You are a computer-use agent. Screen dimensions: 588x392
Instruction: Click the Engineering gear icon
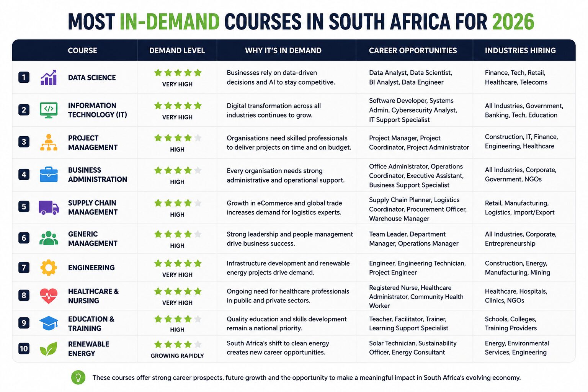coord(49,267)
